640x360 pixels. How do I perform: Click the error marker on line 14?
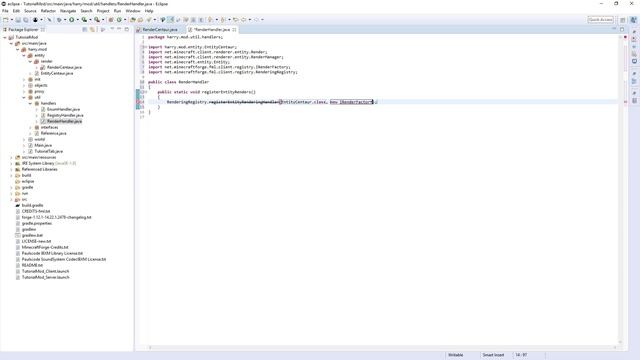coord(138,102)
